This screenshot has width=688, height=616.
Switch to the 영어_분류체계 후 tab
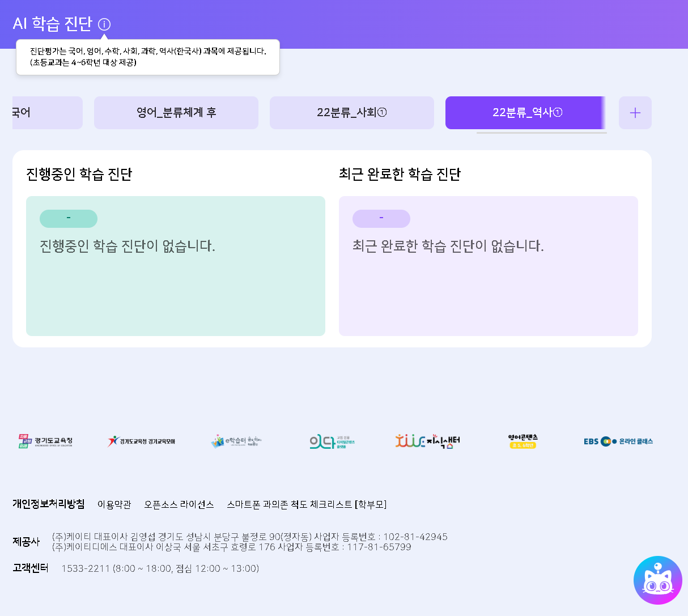[176, 113]
